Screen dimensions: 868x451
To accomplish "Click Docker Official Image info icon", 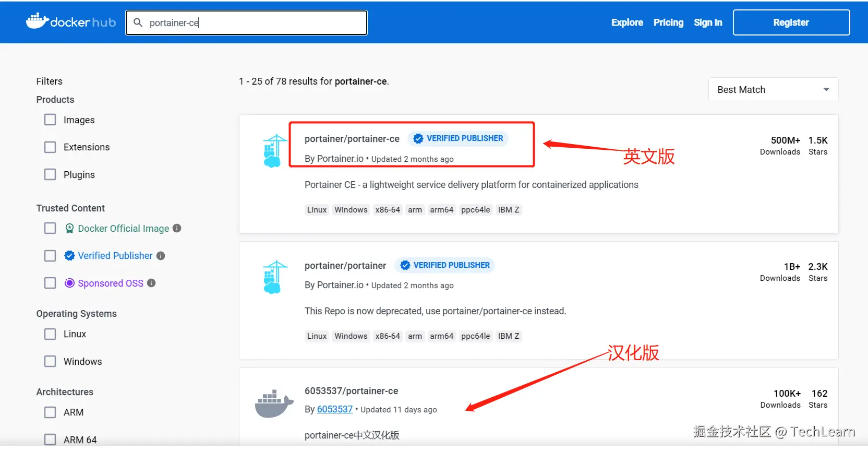I will [177, 228].
